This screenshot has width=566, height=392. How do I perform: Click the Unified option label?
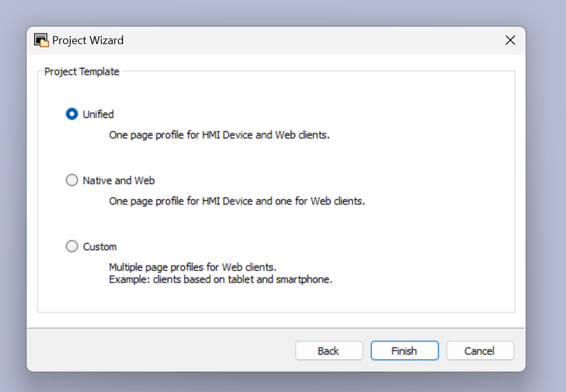(x=98, y=114)
